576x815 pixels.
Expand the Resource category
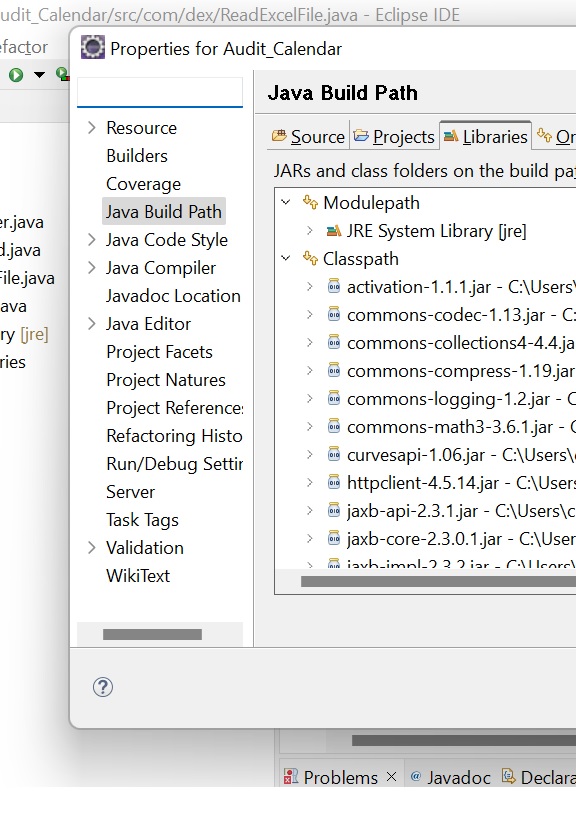pyautogui.click(x=92, y=127)
